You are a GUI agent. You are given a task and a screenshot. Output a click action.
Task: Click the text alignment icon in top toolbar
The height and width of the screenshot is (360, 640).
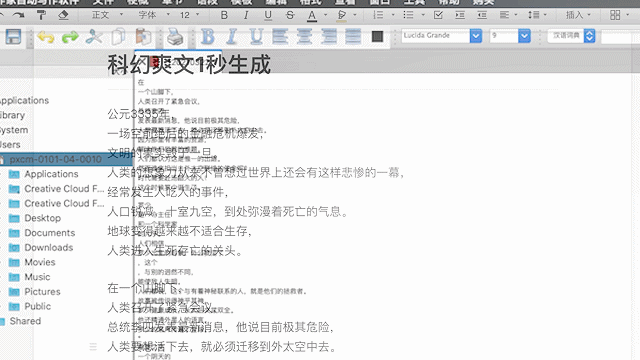click(504, 15)
